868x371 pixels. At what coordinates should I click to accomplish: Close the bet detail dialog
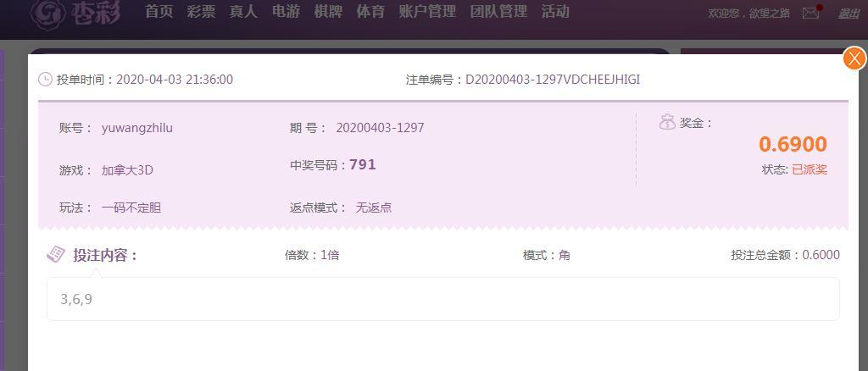(x=854, y=58)
